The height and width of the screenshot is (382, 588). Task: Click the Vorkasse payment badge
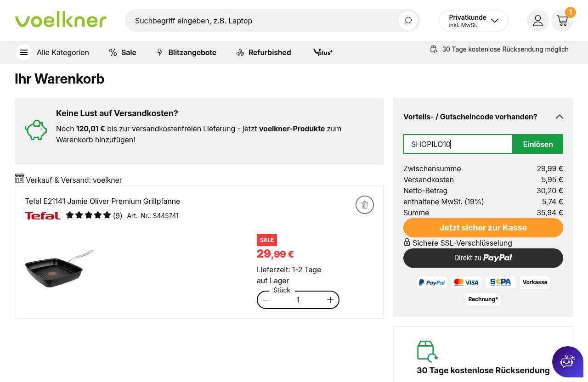[535, 282]
